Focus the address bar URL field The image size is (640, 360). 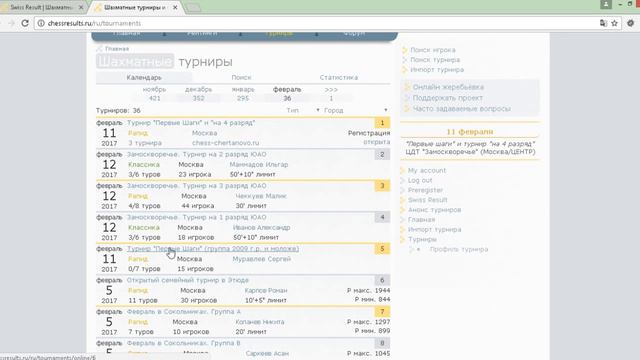pos(318,23)
